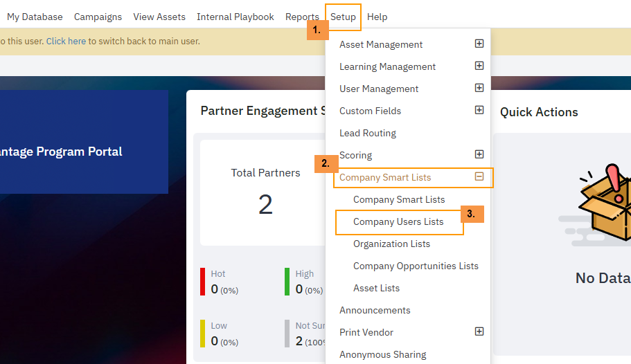The width and height of the screenshot is (631, 364).
Task: Collapse Company Smart Lists minus icon
Action: click(479, 176)
